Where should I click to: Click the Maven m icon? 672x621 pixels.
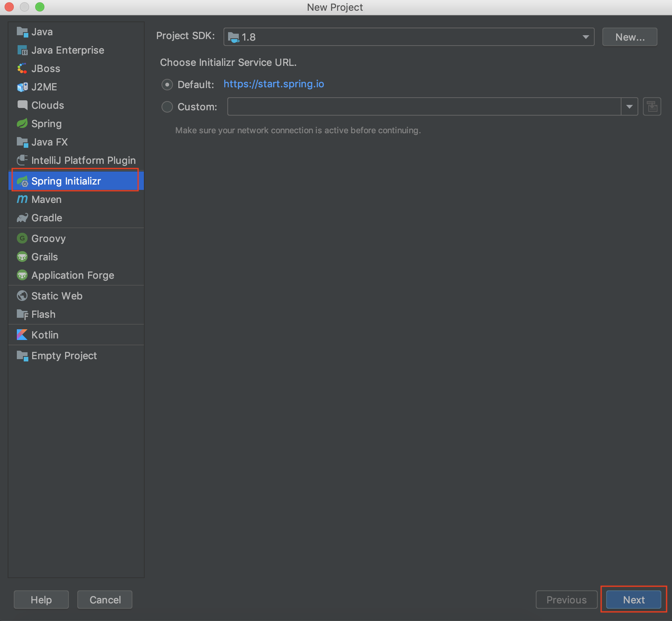pos(22,199)
